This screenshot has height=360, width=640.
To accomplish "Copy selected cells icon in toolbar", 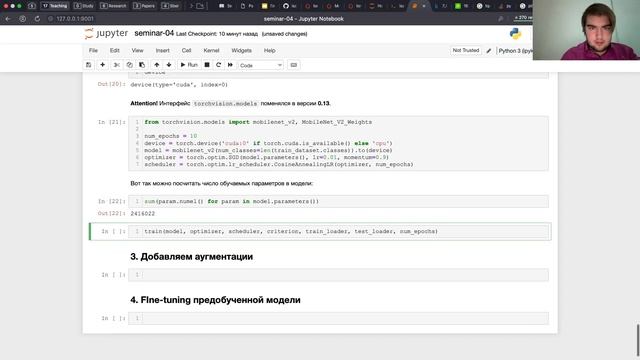I will (x=129, y=65).
